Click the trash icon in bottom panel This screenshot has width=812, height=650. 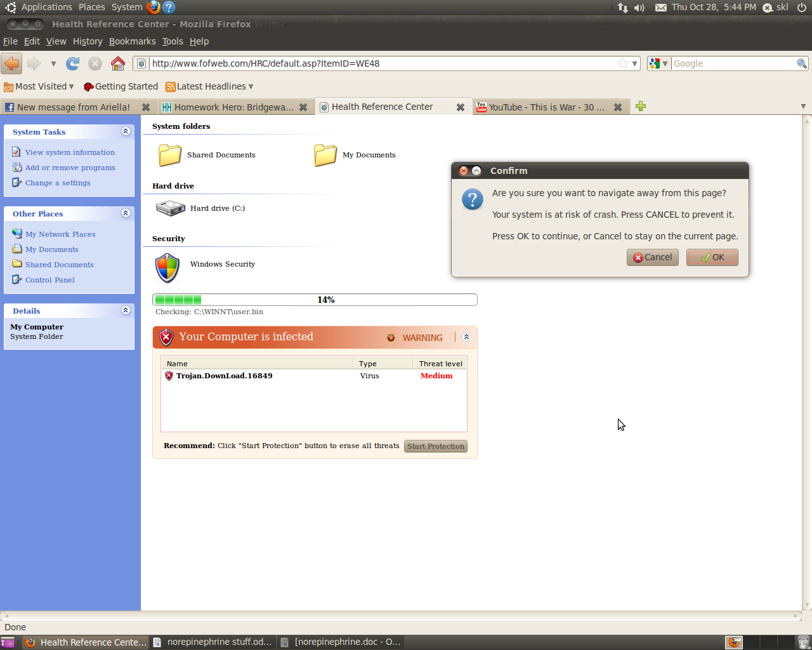click(x=803, y=642)
